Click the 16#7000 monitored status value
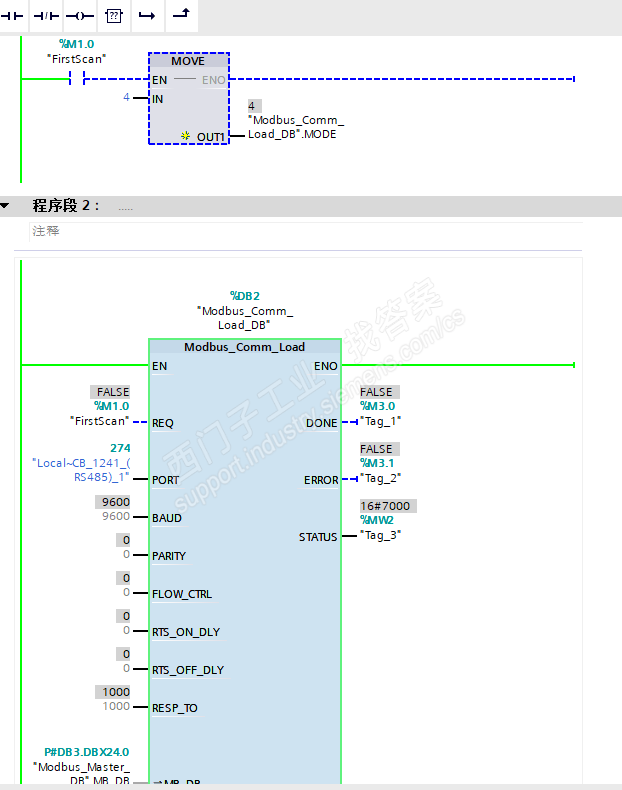622x790 pixels. (x=388, y=506)
